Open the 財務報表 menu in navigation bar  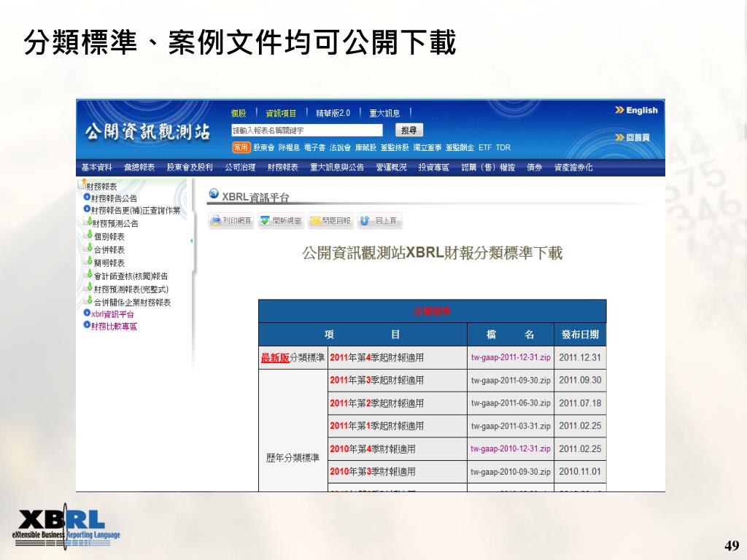click(x=283, y=167)
